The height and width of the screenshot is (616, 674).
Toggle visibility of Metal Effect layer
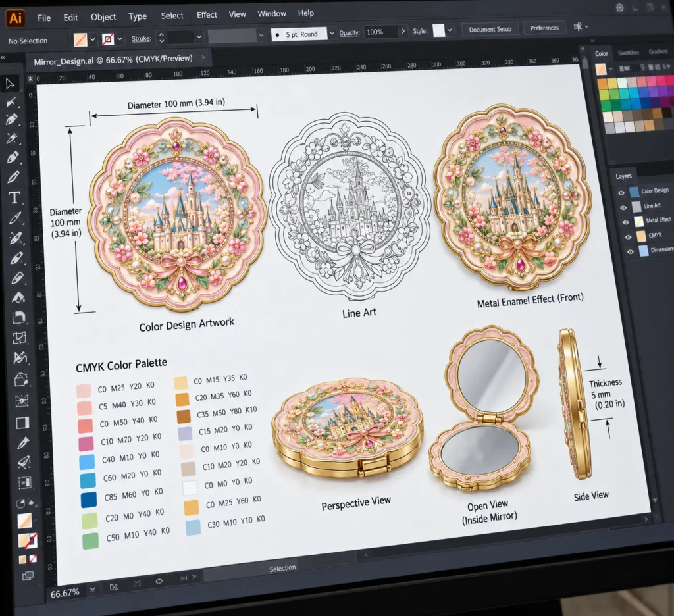[625, 222]
